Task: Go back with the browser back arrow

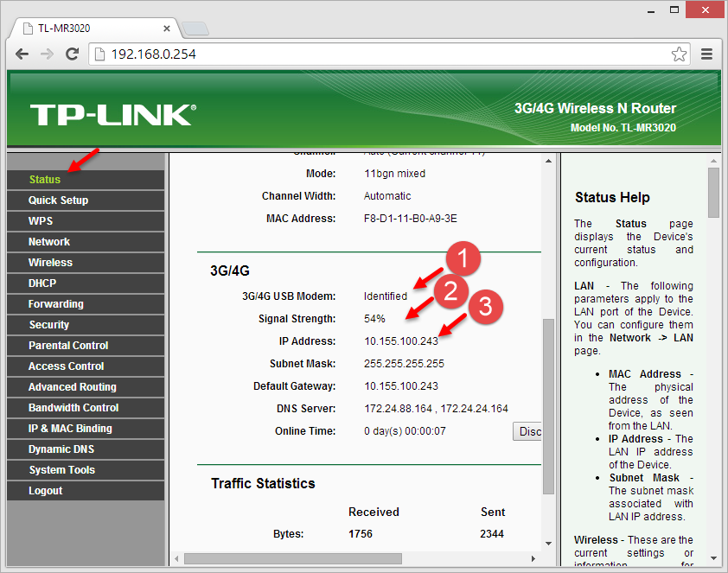Action: pos(22,54)
